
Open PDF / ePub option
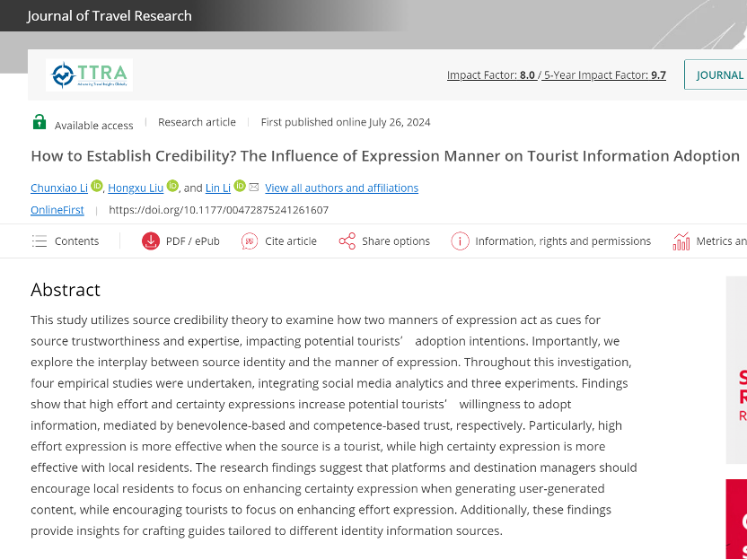click(192, 241)
